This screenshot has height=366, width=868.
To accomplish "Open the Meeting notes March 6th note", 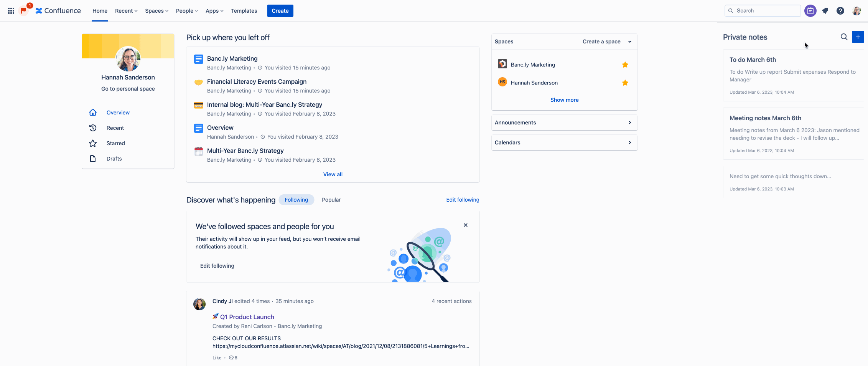I will 793,134.
